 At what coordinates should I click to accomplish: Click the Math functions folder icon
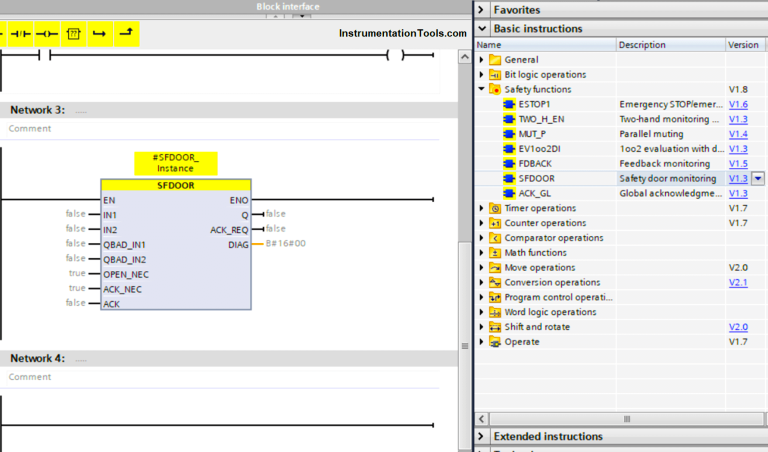(495, 253)
